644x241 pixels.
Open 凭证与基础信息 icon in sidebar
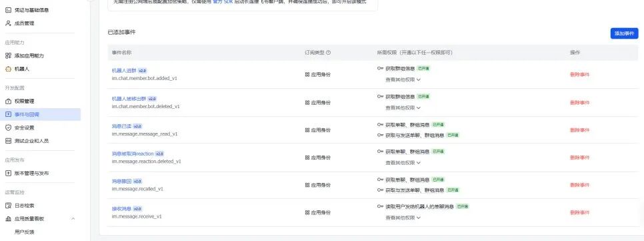click(8, 10)
